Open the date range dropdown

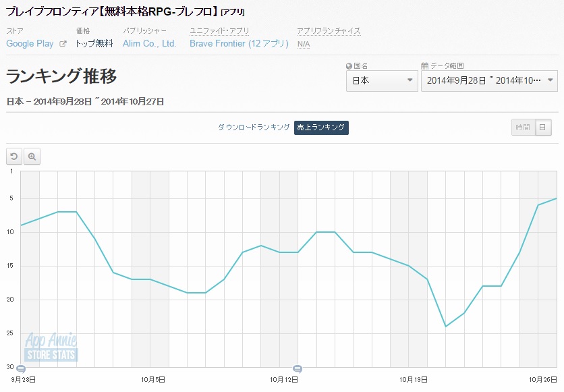[x=489, y=81]
